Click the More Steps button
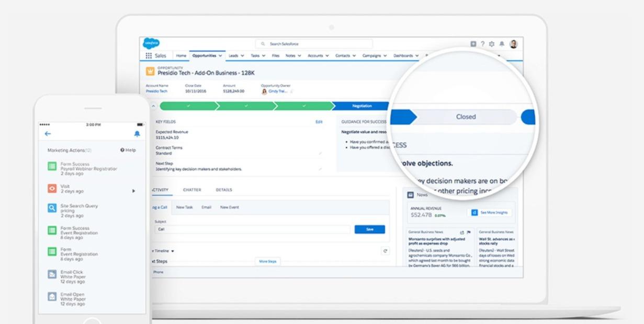 coord(268,261)
